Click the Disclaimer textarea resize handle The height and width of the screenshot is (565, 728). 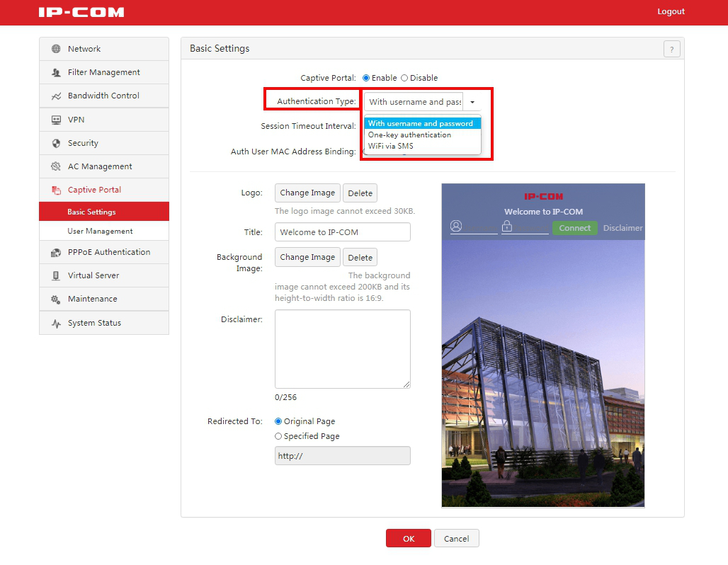click(406, 384)
